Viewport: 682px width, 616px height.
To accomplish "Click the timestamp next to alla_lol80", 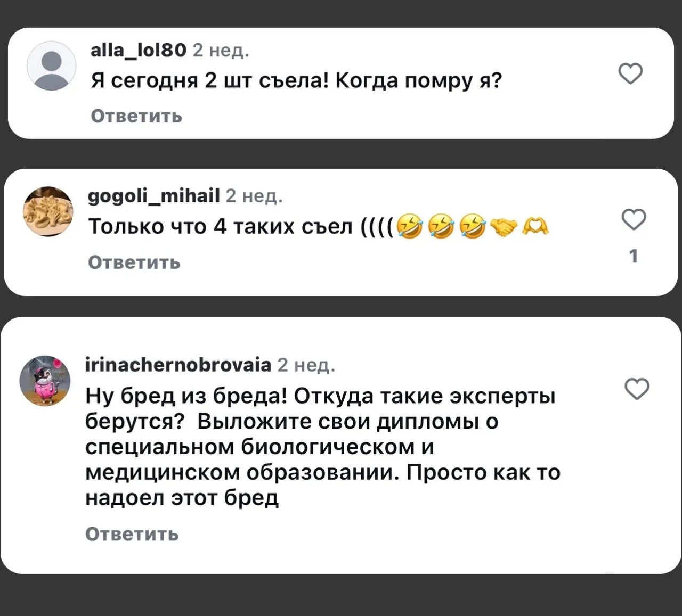I will (x=221, y=51).
